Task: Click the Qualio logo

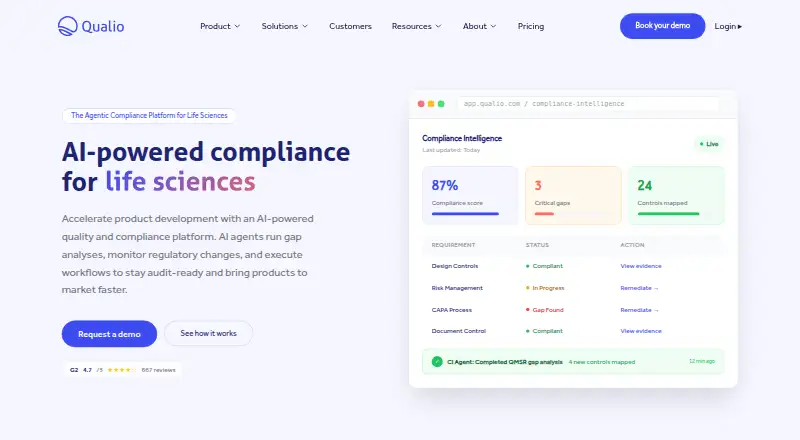Action: click(91, 26)
